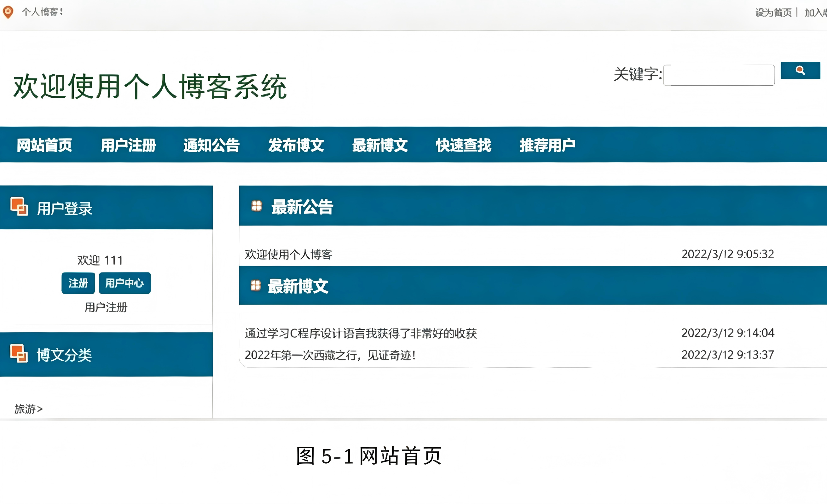The height and width of the screenshot is (504, 827).
Task: Select 快速查找 menu item
Action: click(464, 145)
